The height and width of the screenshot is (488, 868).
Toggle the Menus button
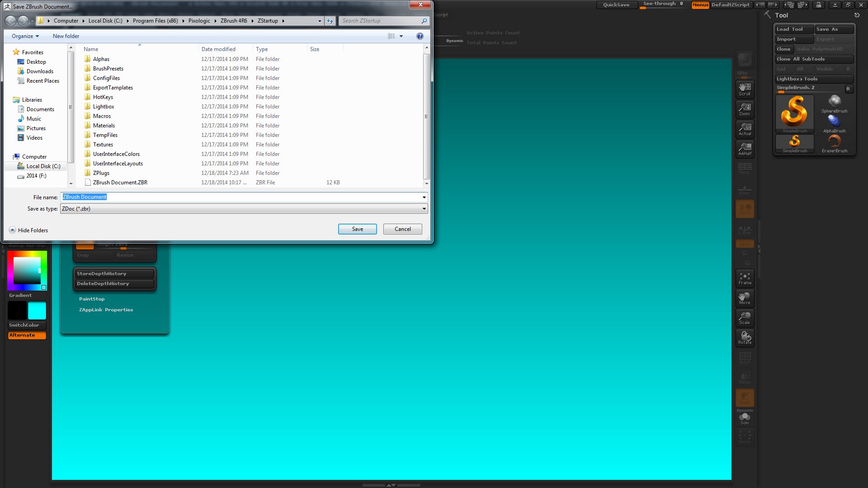pyautogui.click(x=700, y=5)
